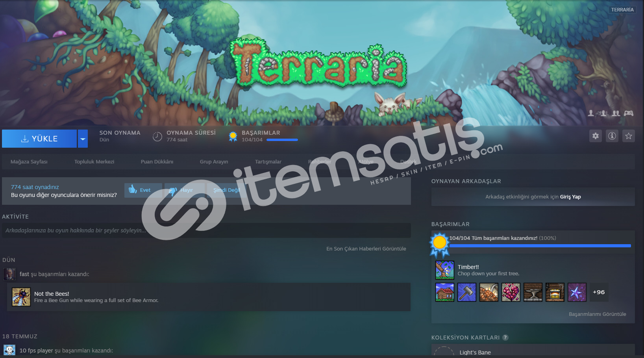The width and height of the screenshot is (644, 358).
Task: Click the single-player icon on banner
Action: click(591, 113)
